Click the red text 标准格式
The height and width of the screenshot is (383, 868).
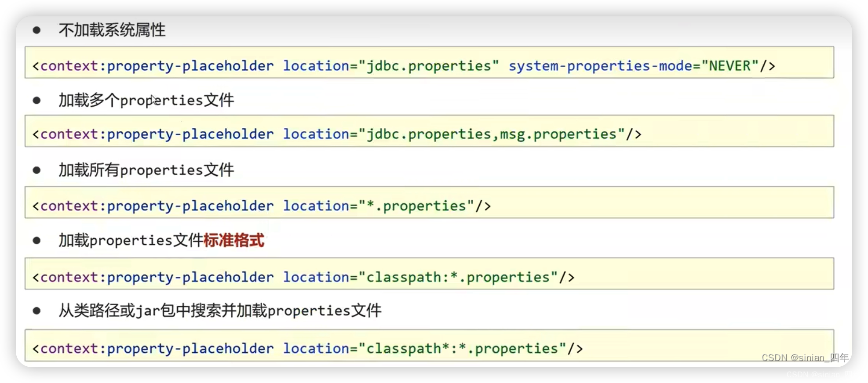(234, 240)
